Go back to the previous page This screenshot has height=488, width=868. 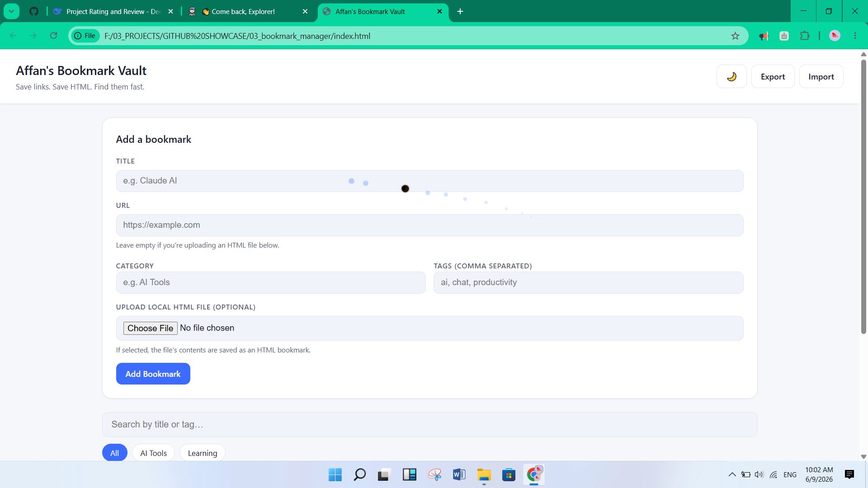(x=13, y=36)
